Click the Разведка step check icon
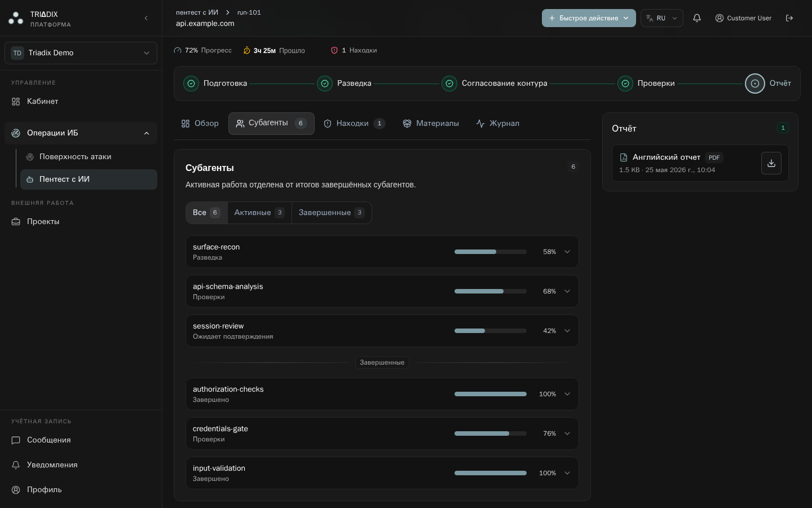The image size is (812, 508). (325, 84)
